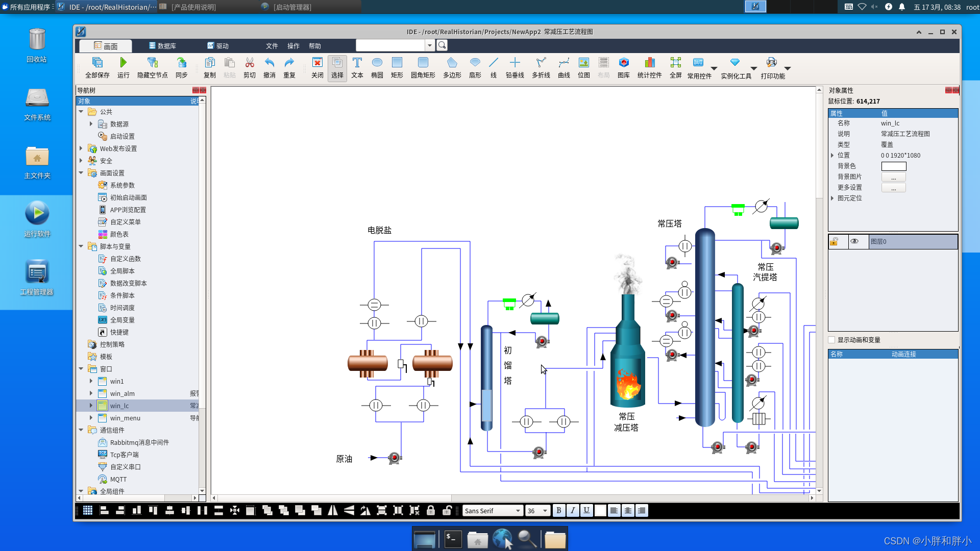
Task: Click the 背景色 white color swatch
Action: point(893,166)
